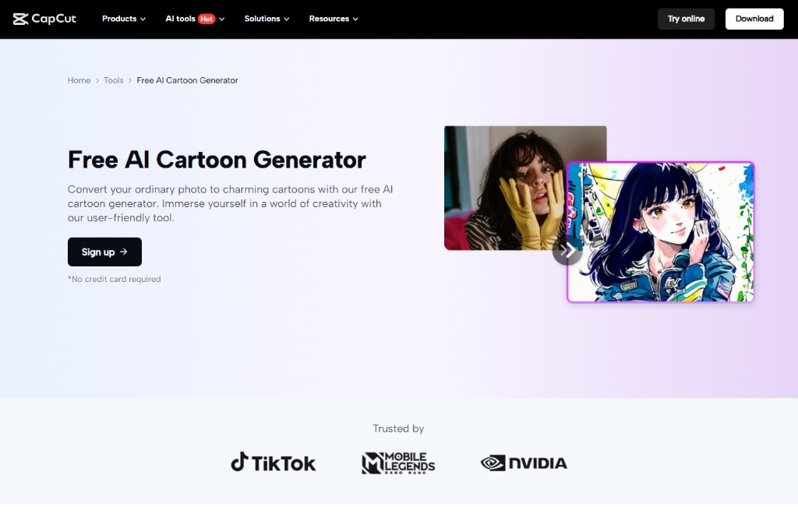Screen dimensions: 798x532
Task: Select the NVIDIA logo
Action: point(523,462)
